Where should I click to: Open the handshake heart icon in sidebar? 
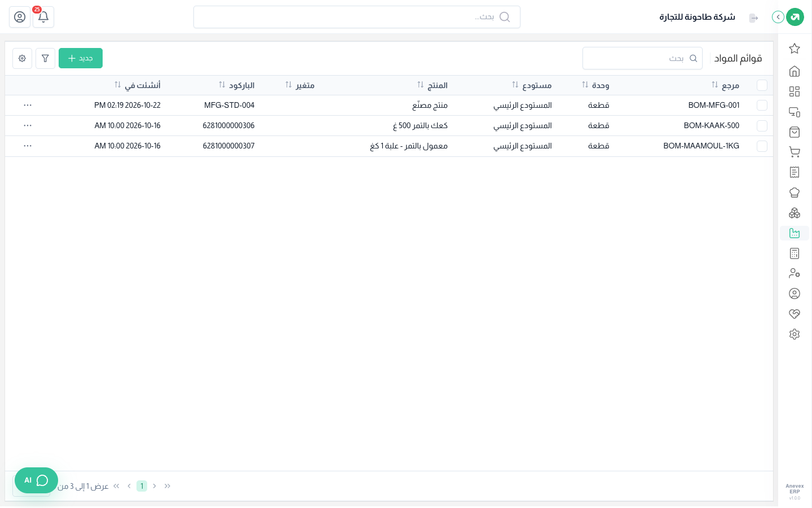795,314
